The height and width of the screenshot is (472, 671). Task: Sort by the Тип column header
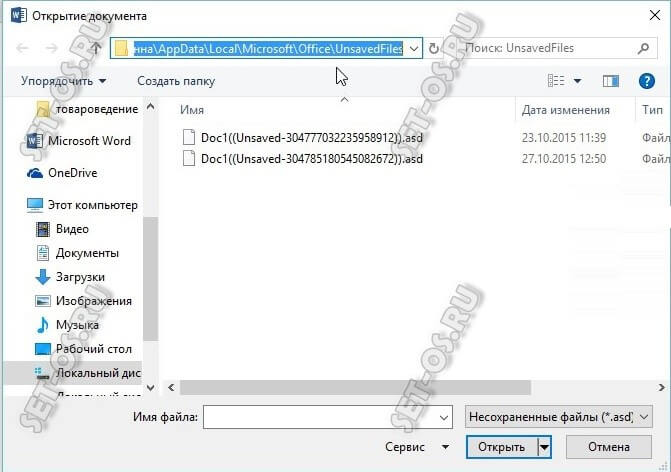pyautogui.click(x=652, y=110)
